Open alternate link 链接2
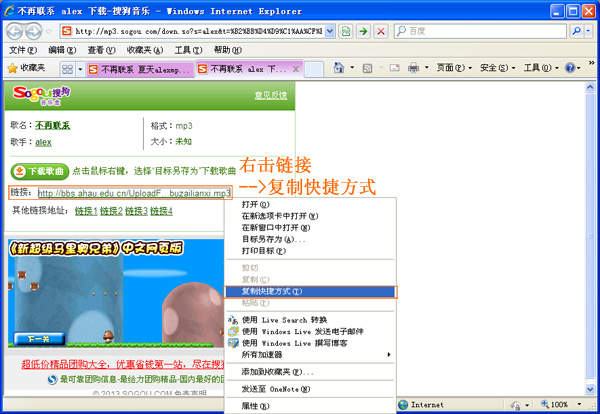This screenshot has height=414, width=600. pyautogui.click(x=111, y=211)
